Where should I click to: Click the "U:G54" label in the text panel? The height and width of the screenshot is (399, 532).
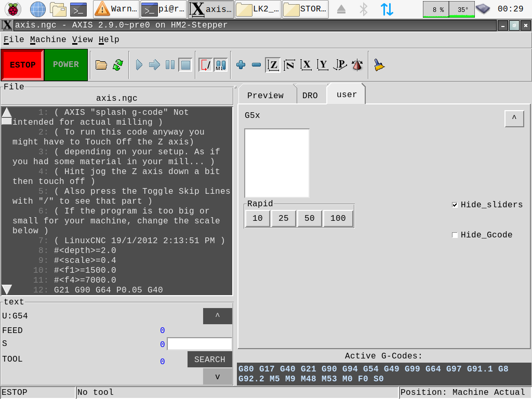[15, 316]
